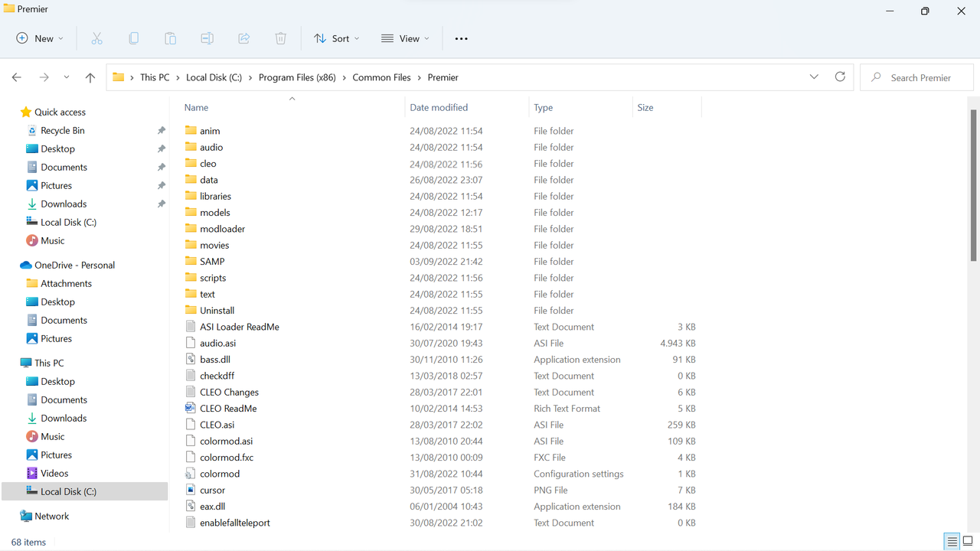
Task: Go back with the left arrow
Action: tap(17, 77)
